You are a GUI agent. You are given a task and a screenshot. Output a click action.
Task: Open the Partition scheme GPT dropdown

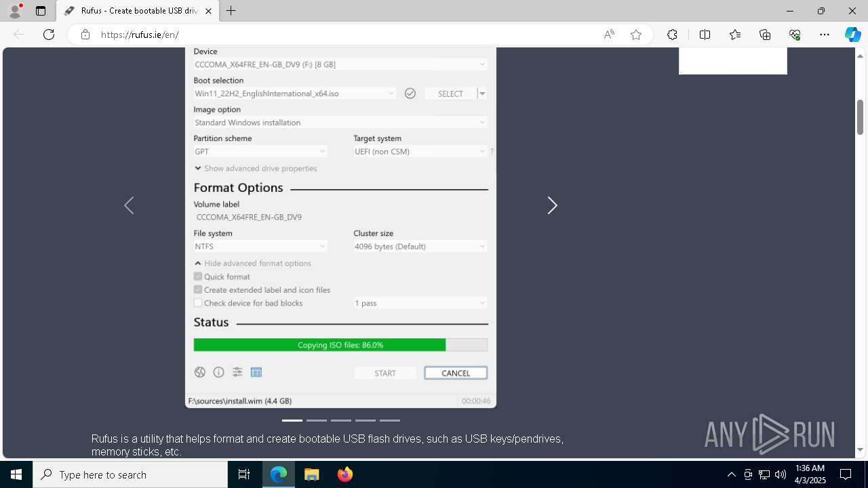(x=260, y=151)
